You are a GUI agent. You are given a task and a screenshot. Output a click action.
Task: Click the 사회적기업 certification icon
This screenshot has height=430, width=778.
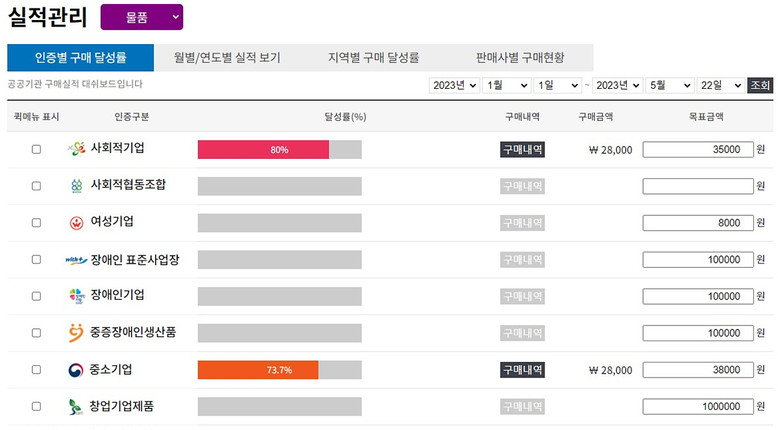[76, 149]
